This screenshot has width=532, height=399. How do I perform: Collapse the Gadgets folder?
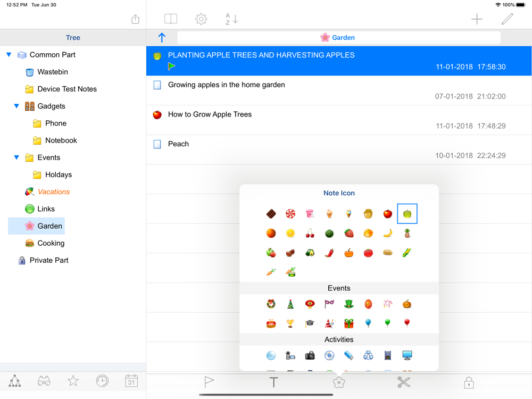[16, 106]
